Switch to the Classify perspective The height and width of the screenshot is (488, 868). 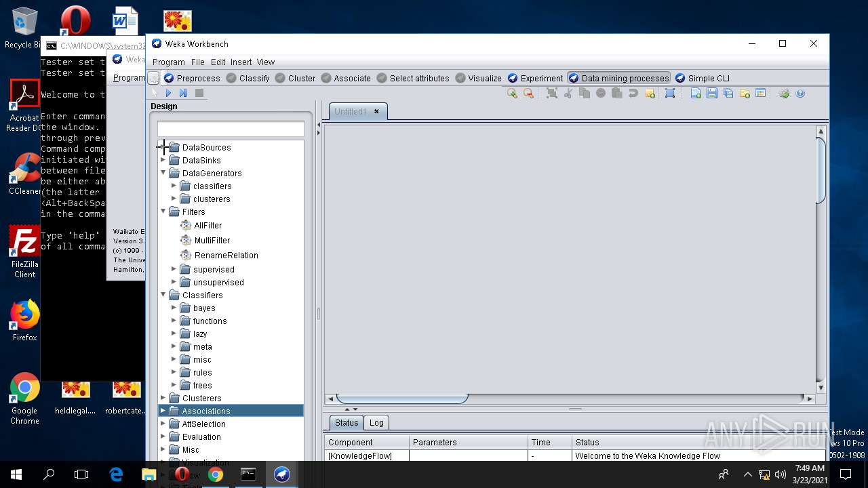[x=248, y=78]
